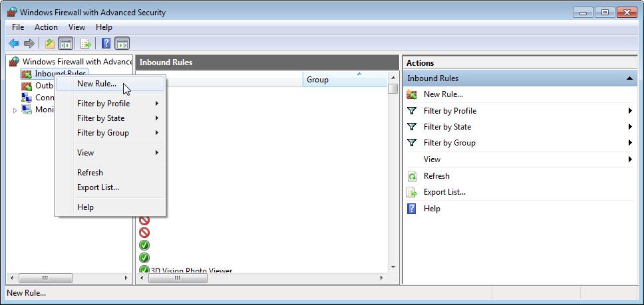This screenshot has width=644, height=305.
Task: Click Refresh link in Actions pane
Action: tap(436, 176)
